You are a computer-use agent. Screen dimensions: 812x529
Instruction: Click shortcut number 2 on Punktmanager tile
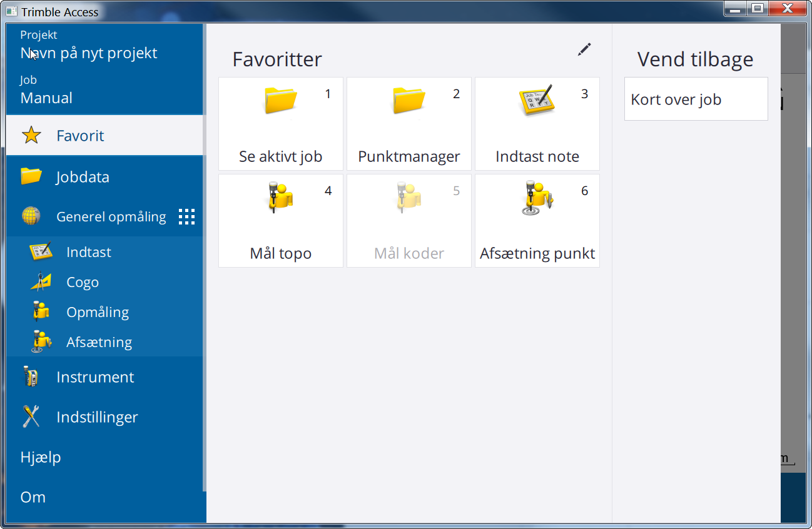coord(456,94)
